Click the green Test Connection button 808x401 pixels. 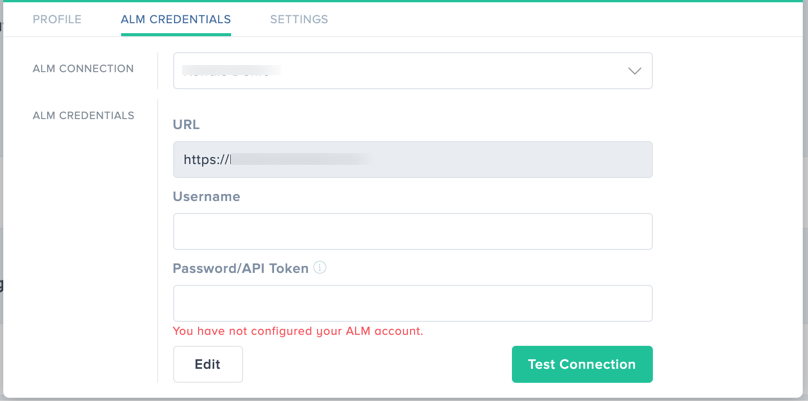coord(582,364)
